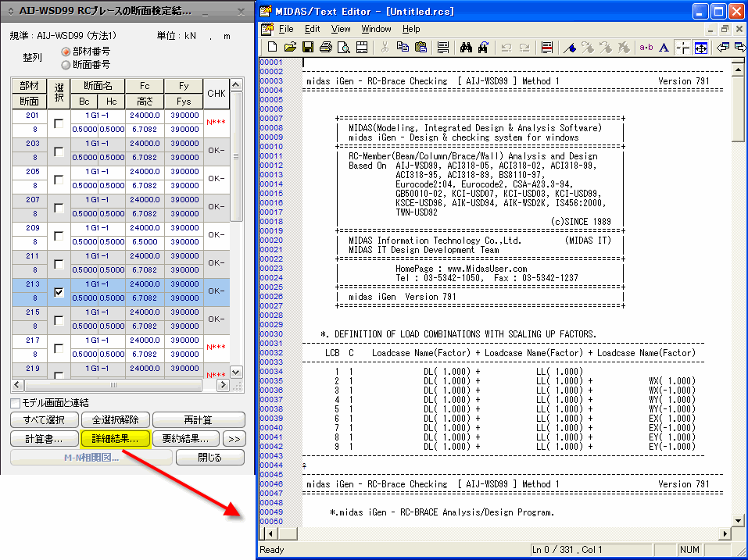The image size is (748, 560).
Task: Click the Print toolbar icon
Action: pos(326,47)
